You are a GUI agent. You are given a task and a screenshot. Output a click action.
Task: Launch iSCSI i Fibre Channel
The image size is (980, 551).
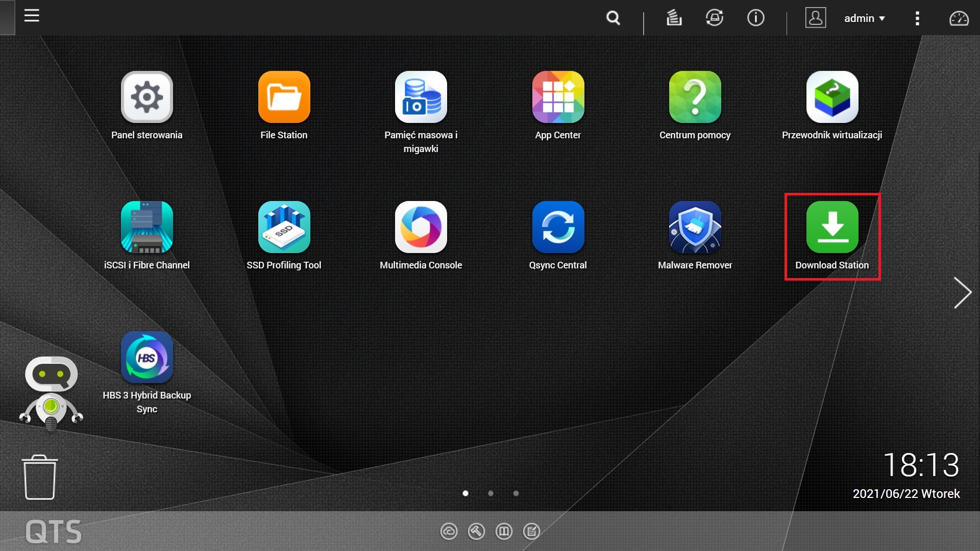pos(147,227)
